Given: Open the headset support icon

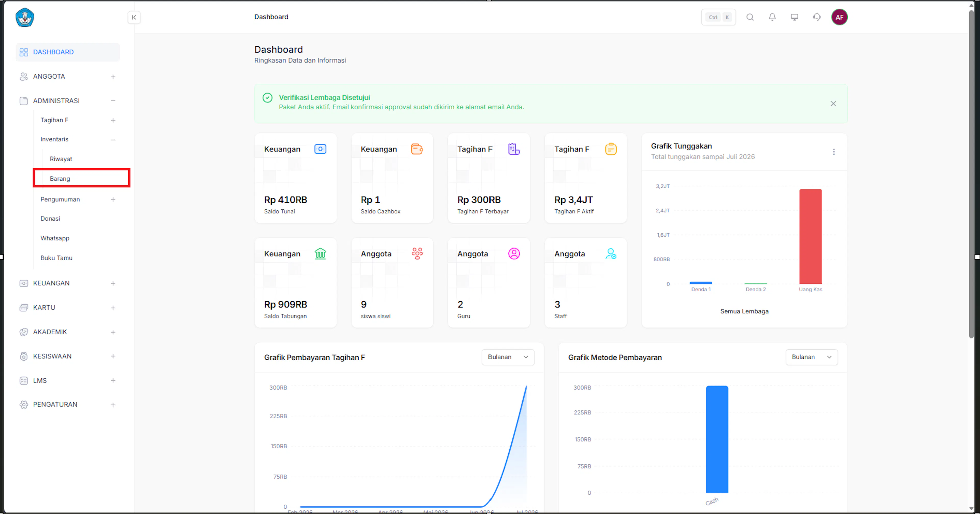Looking at the screenshot, I should click(816, 17).
